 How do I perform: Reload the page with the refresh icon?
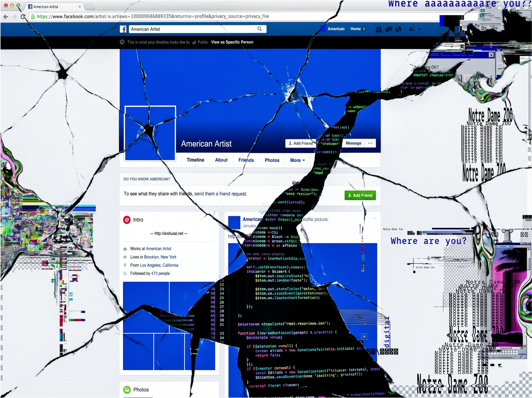pyautogui.click(x=23, y=17)
